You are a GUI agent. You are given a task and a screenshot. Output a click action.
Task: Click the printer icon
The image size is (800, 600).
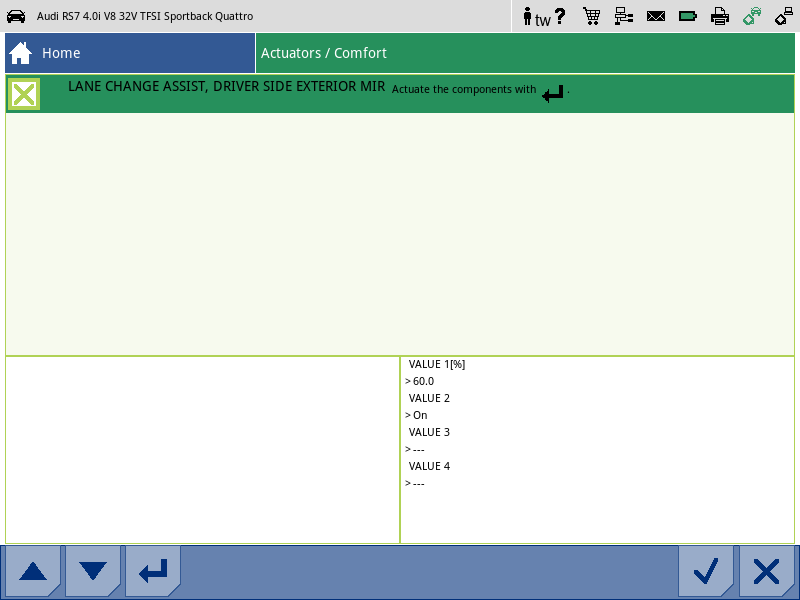pos(719,16)
